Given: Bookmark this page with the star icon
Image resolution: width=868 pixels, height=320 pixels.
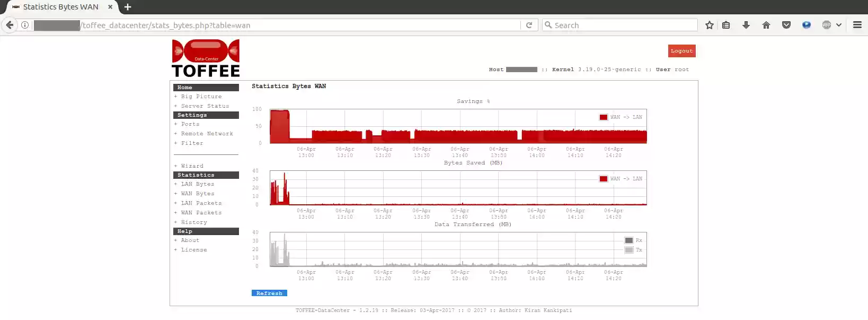Looking at the screenshot, I should pos(709,25).
